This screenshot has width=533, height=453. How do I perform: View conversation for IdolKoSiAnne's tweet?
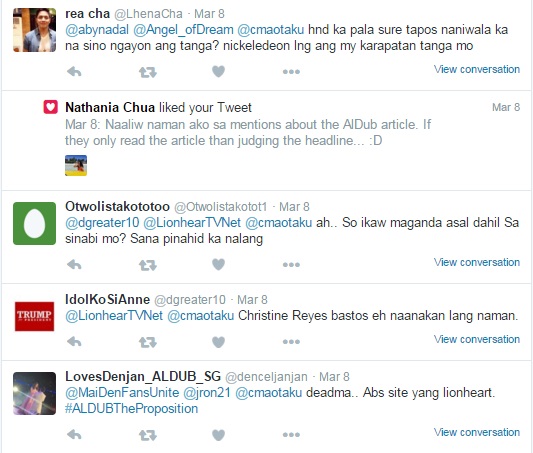tap(477, 339)
